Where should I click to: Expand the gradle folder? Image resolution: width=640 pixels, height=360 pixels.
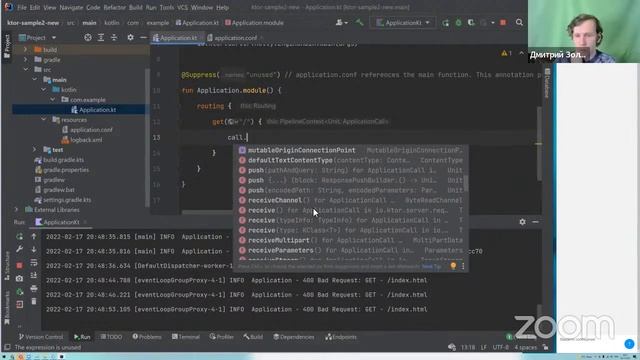point(26,60)
